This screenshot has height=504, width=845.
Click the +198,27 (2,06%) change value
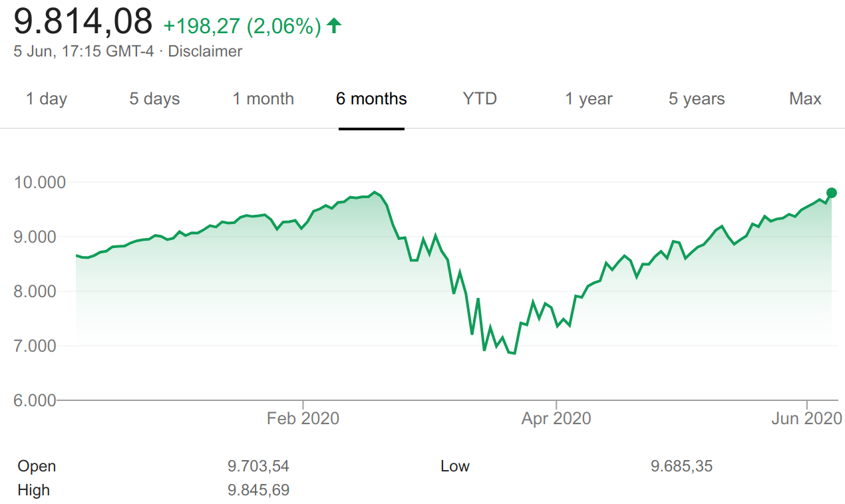click(x=242, y=27)
